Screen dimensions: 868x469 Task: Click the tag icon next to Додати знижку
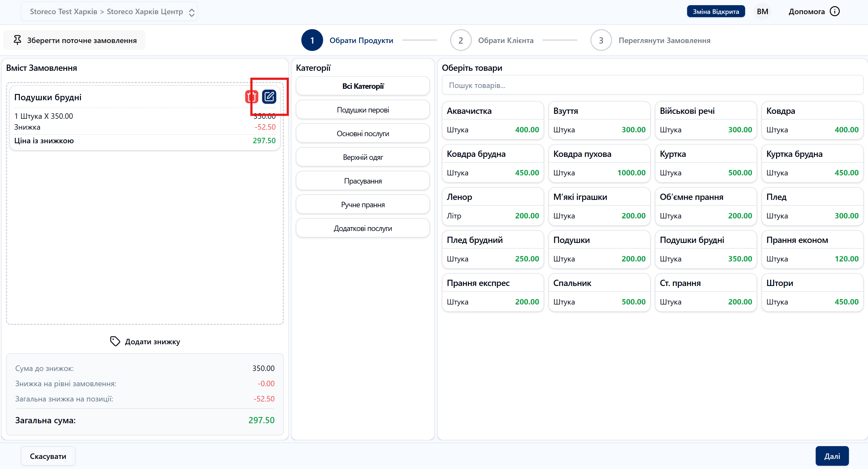pos(115,341)
